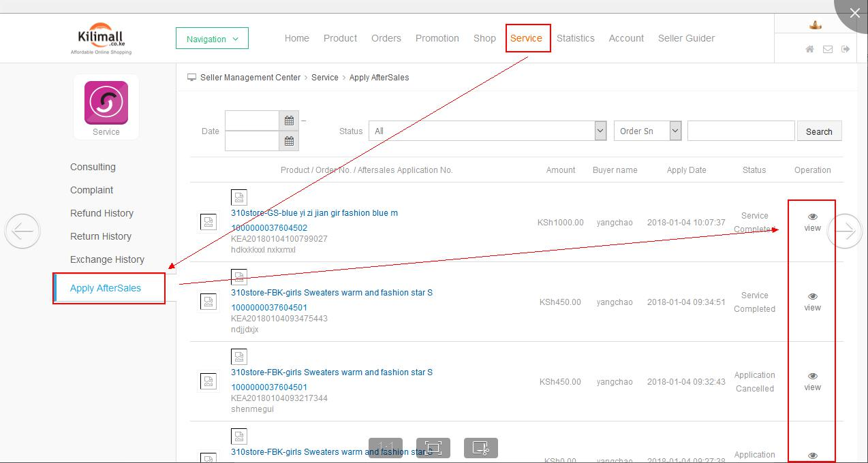Click the home icon in top-right header
The width and height of the screenshot is (868, 463).
pyautogui.click(x=809, y=49)
